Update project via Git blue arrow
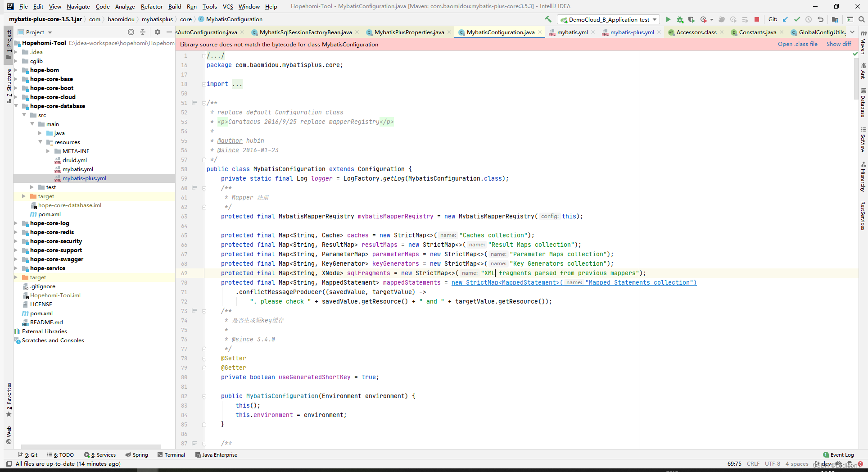868x472 pixels. coord(785,19)
